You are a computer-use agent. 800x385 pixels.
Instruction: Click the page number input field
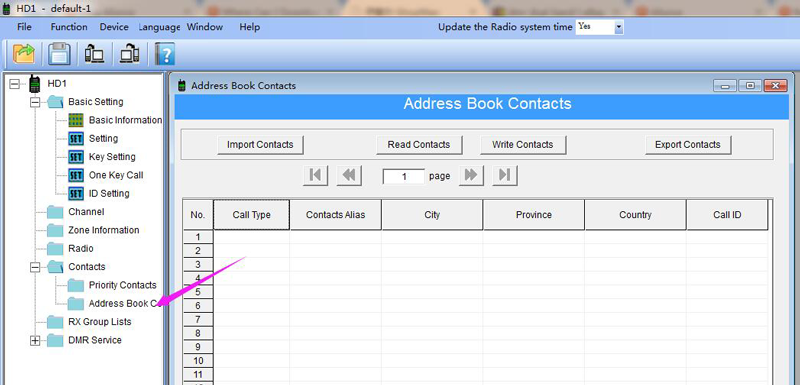(x=404, y=176)
